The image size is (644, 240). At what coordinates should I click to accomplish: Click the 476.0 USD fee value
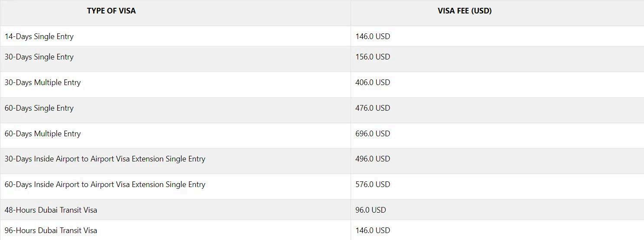point(373,108)
